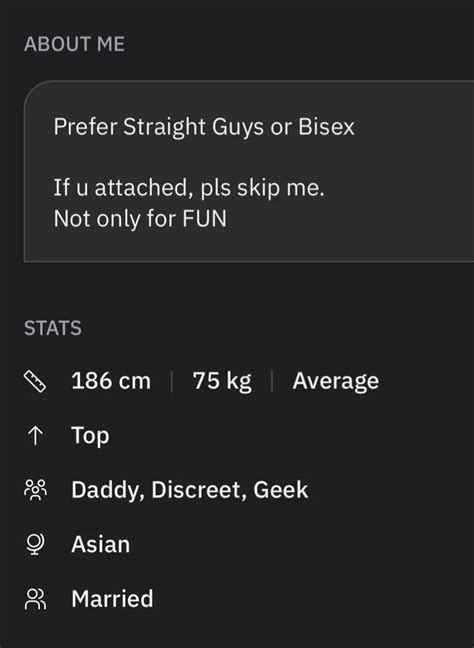Tap the divider between height and weight
The height and width of the screenshot is (648, 474).
pyautogui.click(x=171, y=381)
